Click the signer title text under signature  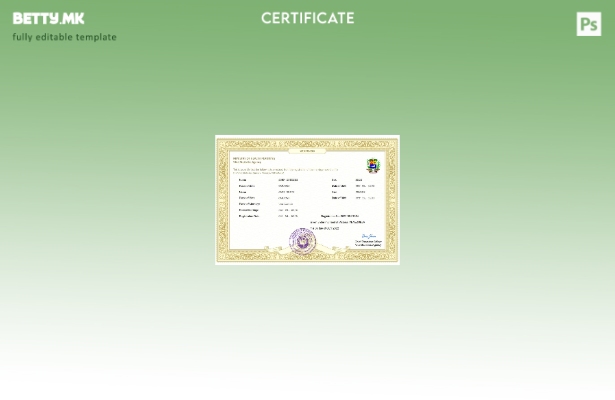[368, 243]
